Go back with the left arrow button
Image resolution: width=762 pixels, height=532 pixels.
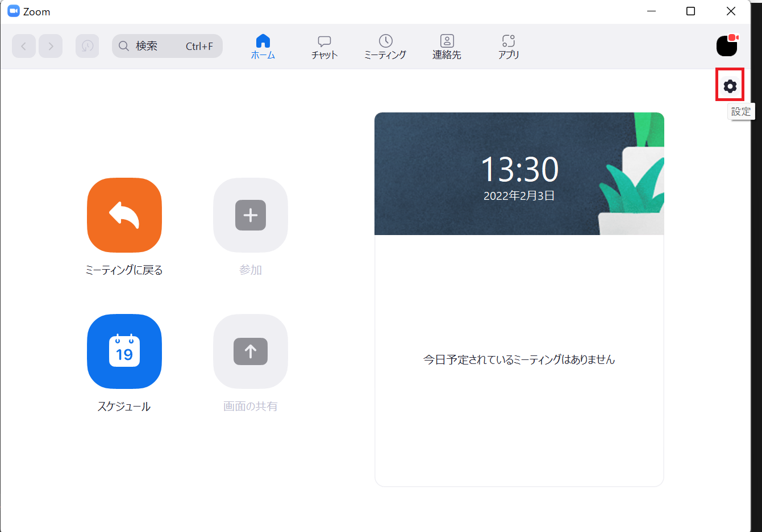24,46
